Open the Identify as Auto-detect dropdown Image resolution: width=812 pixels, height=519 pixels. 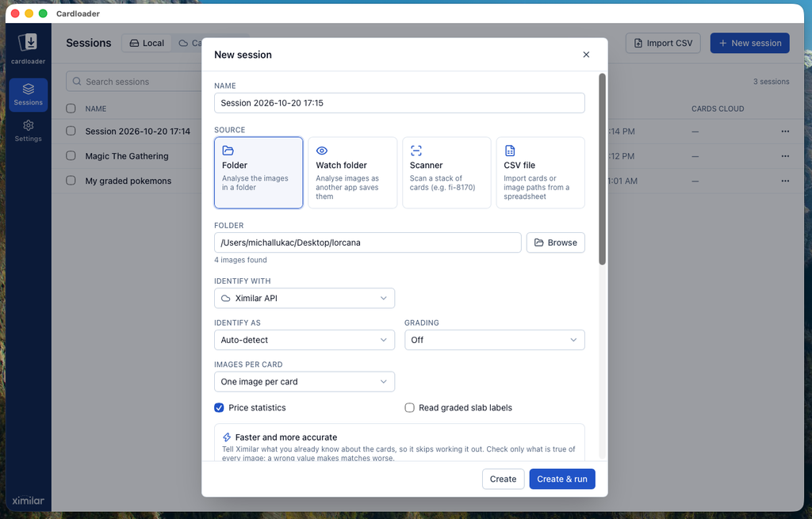[x=304, y=340]
